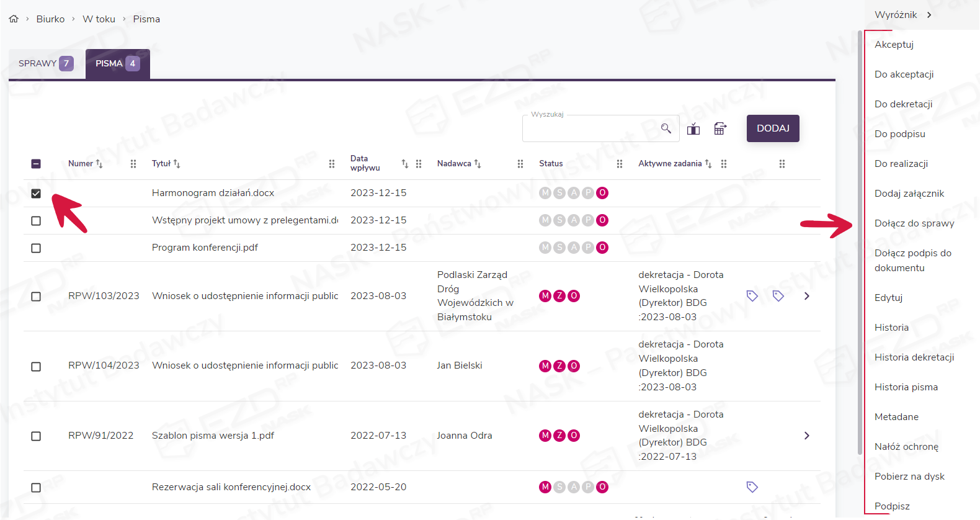
Task: Open the column selection icon beside search
Action: tap(693, 129)
